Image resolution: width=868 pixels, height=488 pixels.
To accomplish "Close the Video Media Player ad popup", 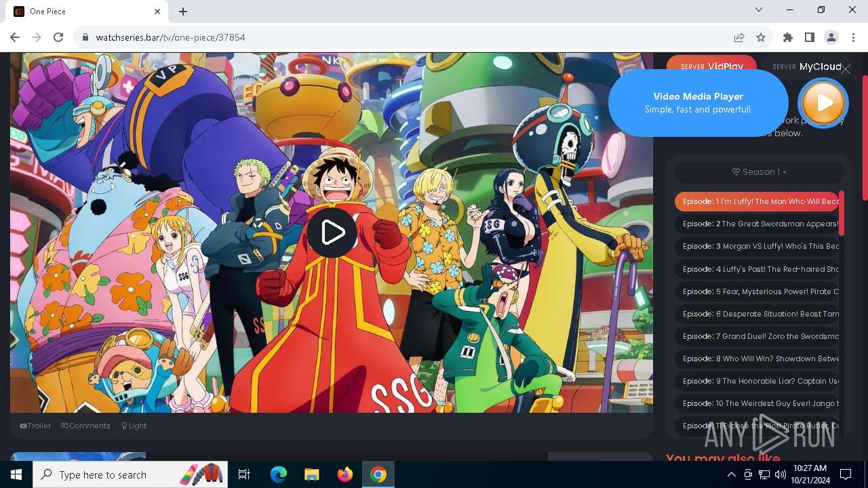I will tap(846, 69).
